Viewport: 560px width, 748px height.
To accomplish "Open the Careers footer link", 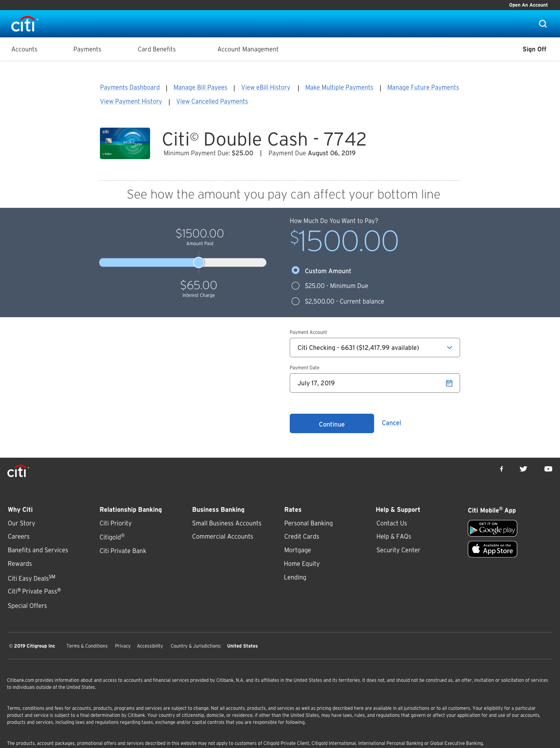I will 19,537.
